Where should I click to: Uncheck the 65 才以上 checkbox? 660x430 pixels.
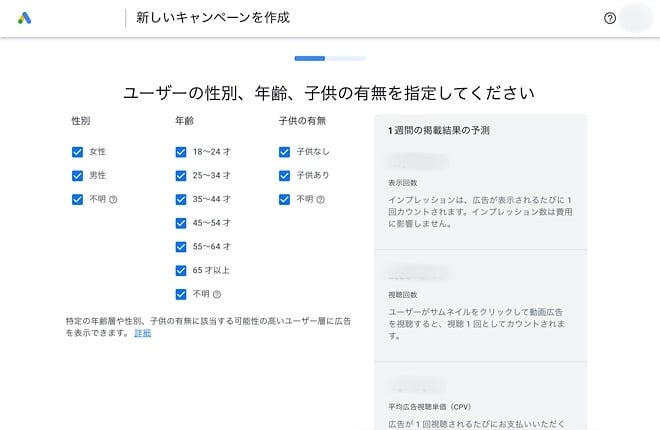pyautogui.click(x=181, y=270)
